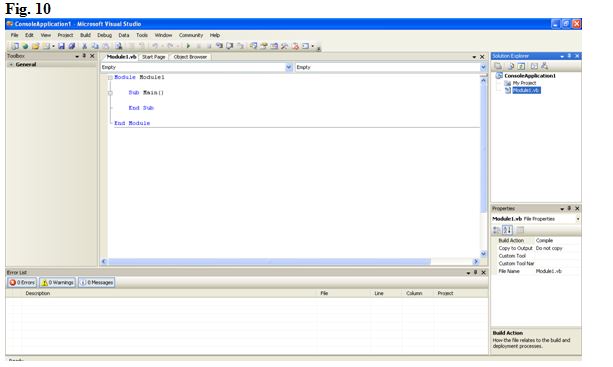Open the left Empty class name dropdown
This screenshot has width=613, height=367.
289,67
